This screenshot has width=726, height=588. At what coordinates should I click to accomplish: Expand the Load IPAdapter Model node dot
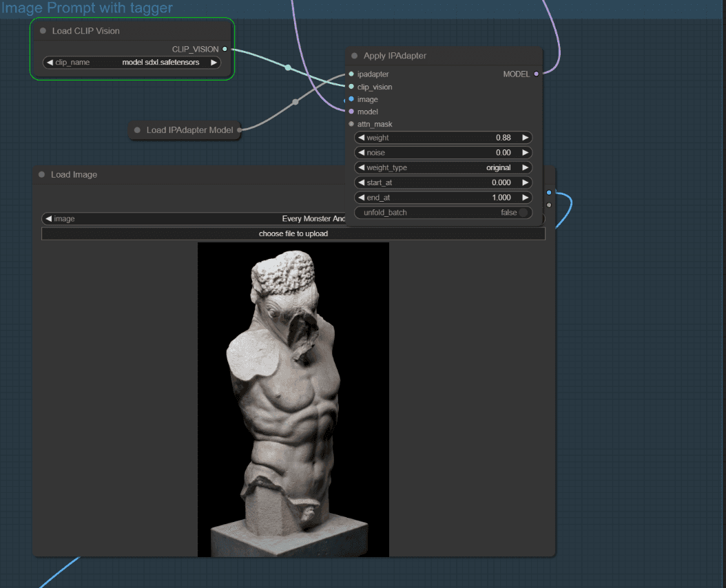coord(137,130)
